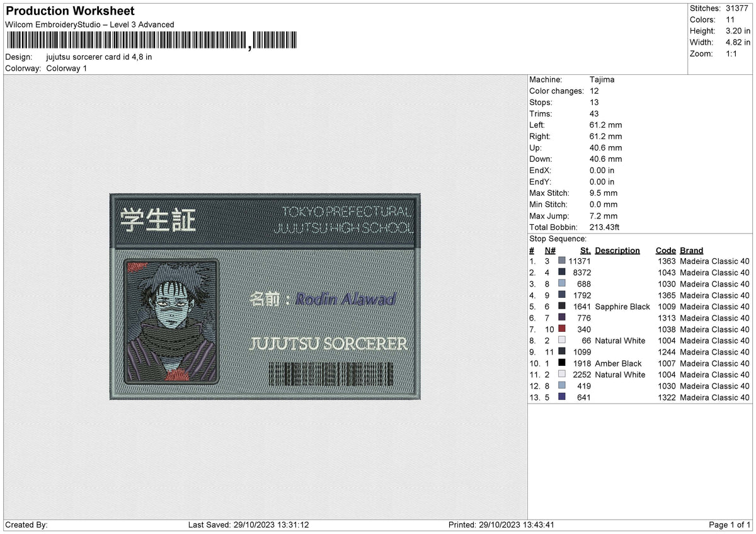
Task: Click the Colors value 11
Action: tap(731, 20)
